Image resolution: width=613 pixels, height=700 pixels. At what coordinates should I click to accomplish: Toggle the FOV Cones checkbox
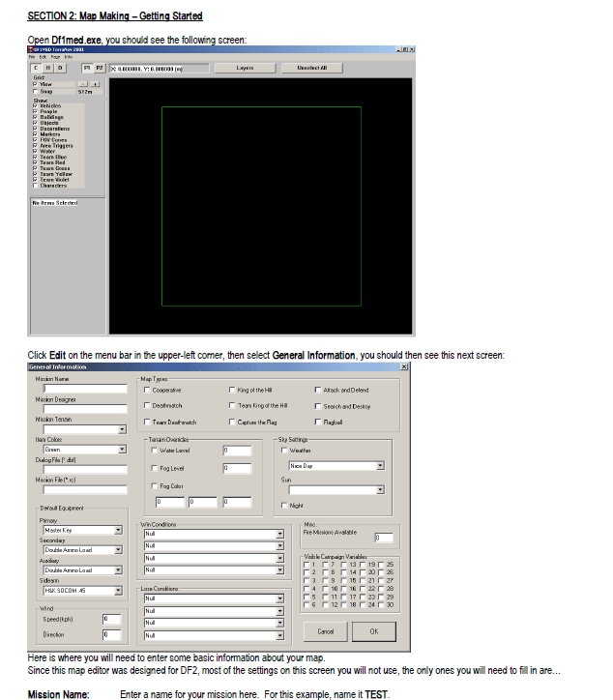coord(35,140)
